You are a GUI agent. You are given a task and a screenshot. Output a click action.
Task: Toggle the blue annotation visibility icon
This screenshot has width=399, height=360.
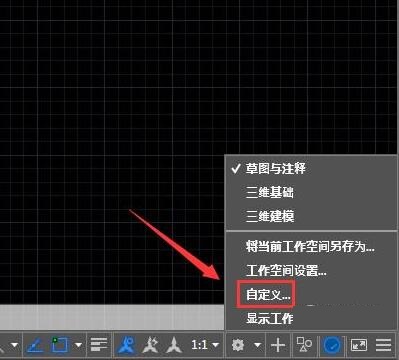(126, 345)
